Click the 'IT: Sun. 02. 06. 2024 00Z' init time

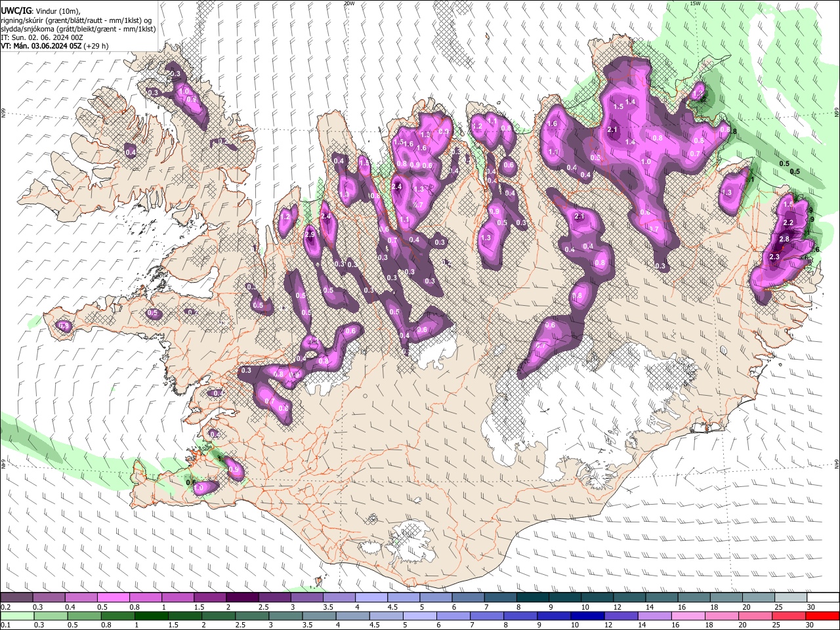[42, 37]
